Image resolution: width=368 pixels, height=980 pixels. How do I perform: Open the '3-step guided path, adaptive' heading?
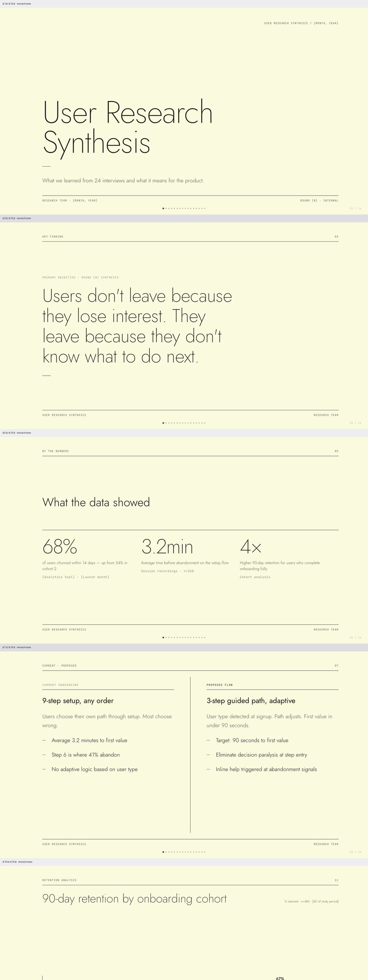[251, 701]
